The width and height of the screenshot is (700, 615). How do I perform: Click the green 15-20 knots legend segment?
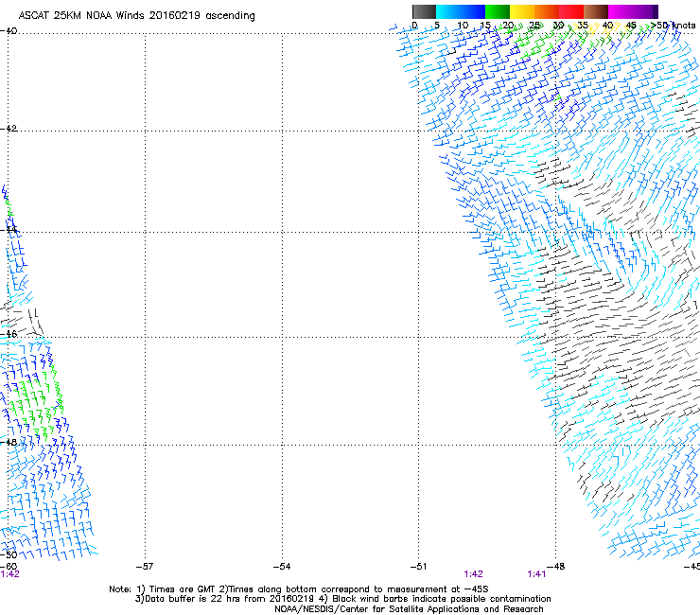point(498,11)
